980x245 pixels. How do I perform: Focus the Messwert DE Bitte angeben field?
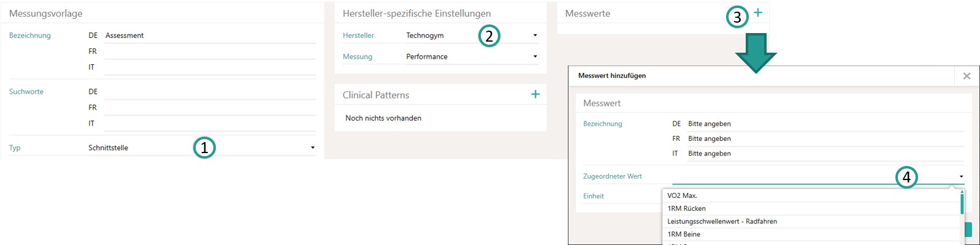pyautogui.click(x=825, y=124)
